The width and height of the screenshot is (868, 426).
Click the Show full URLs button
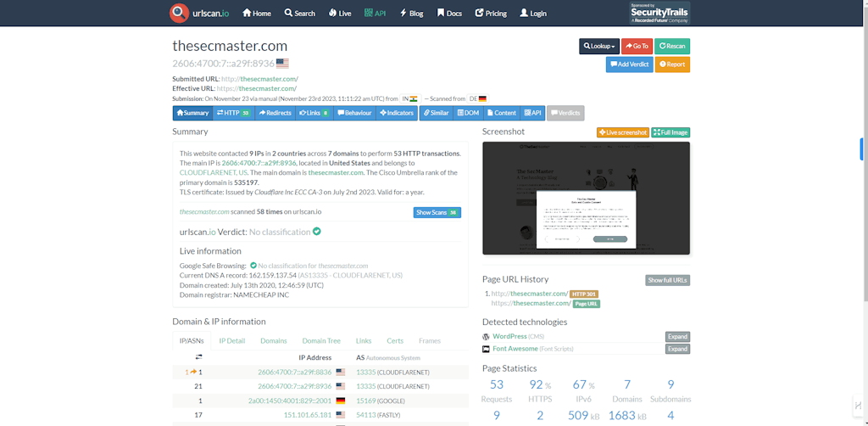click(668, 280)
